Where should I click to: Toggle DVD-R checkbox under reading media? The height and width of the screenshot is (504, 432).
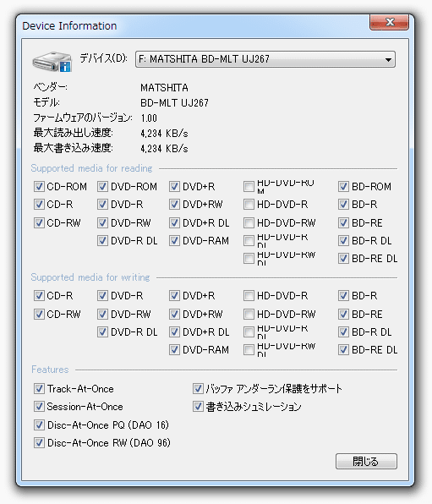click(x=102, y=204)
